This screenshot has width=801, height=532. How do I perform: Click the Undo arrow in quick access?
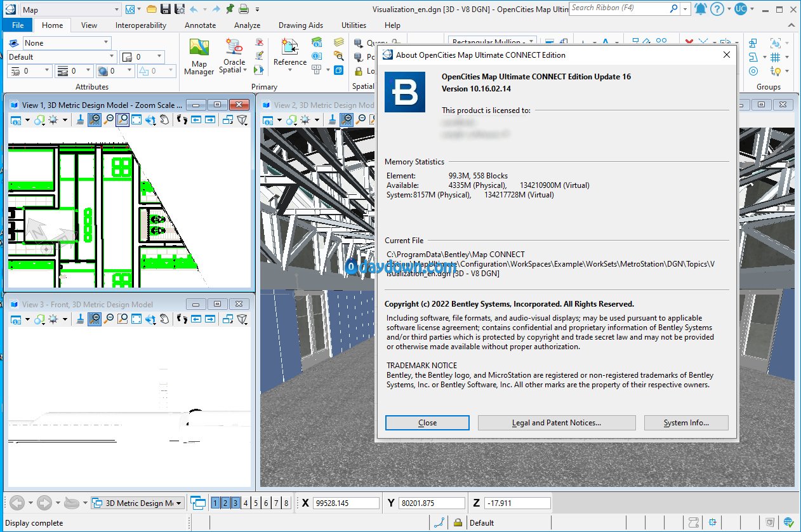pyautogui.click(x=194, y=9)
